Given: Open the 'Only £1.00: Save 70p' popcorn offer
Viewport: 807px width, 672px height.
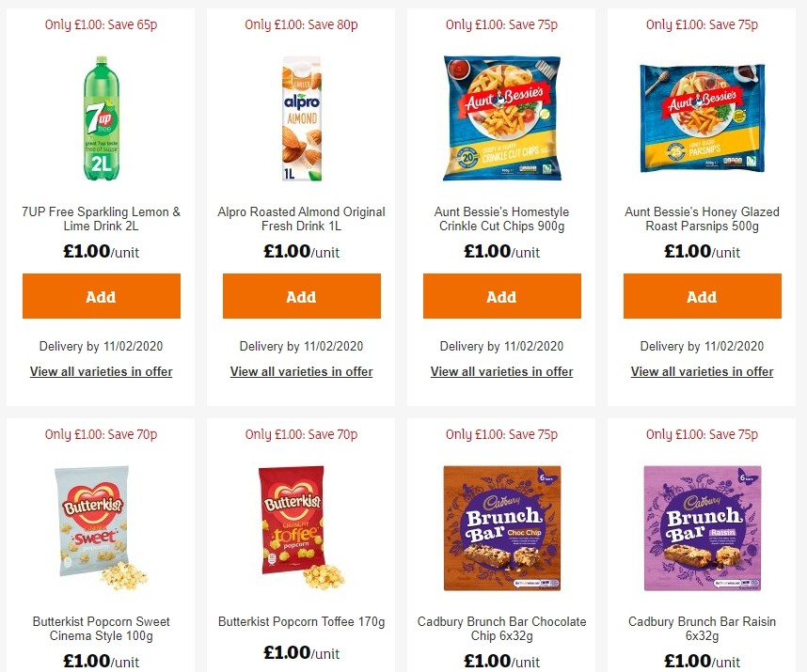Looking at the screenshot, I should 101,434.
